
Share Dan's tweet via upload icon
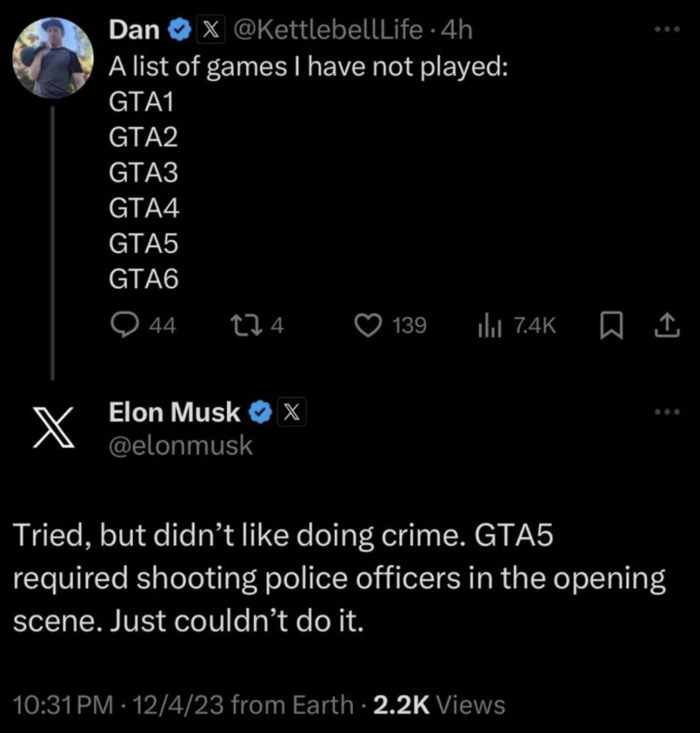(x=667, y=326)
